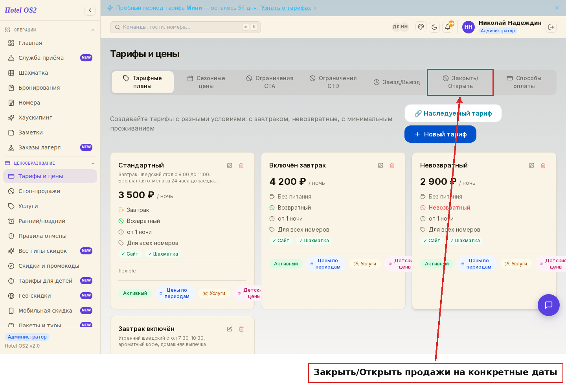The image size is (566, 392).
Task: Open Тарифы для детей in the sidebar
Action: coord(50,281)
